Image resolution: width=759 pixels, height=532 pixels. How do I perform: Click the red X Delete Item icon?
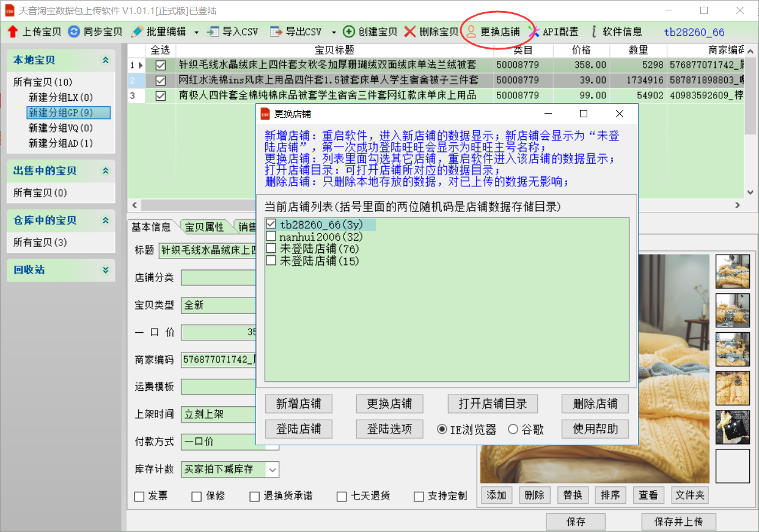tap(410, 32)
